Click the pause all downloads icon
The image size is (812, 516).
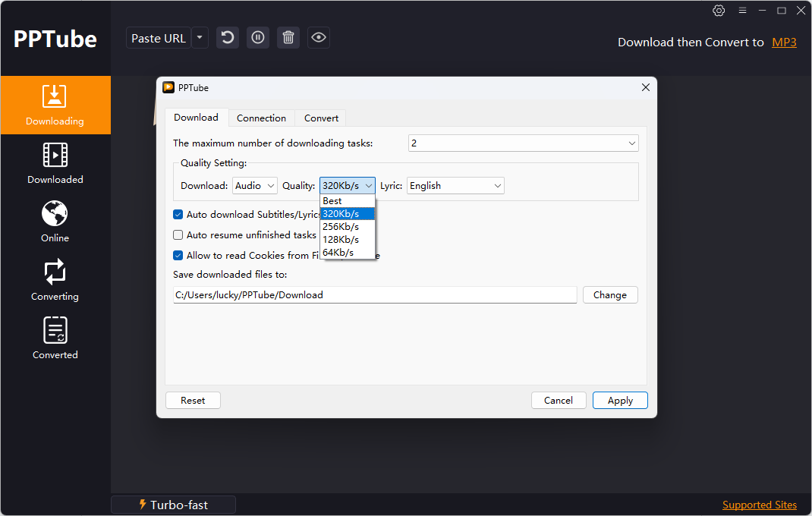click(258, 38)
